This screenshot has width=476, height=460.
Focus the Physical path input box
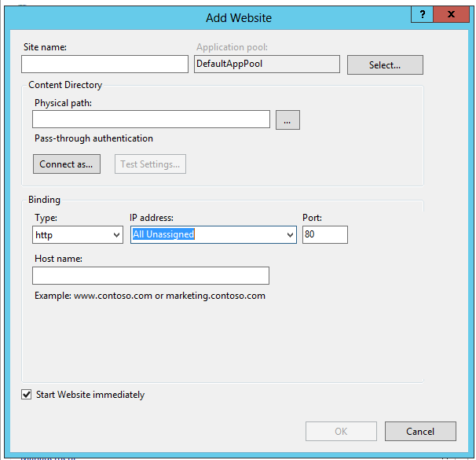tap(151, 120)
